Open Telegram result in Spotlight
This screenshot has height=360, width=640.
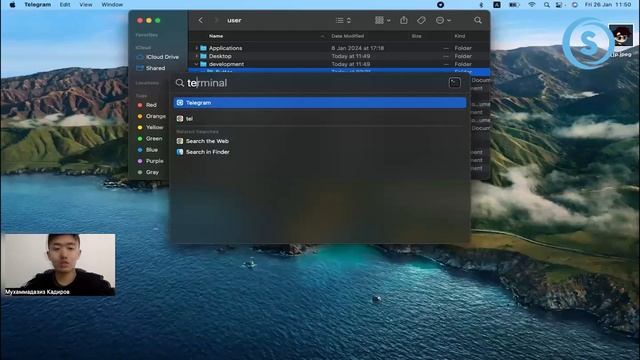click(x=320, y=103)
